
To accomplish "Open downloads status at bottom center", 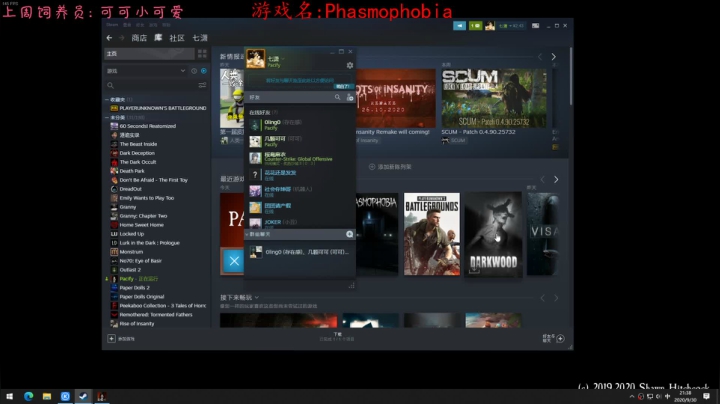I will [x=337, y=337].
